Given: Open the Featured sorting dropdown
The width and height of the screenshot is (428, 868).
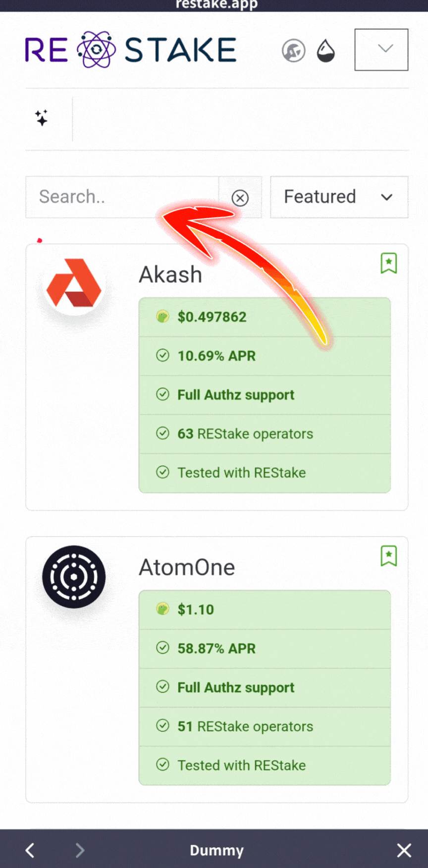Looking at the screenshot, I should click(339, 197).
